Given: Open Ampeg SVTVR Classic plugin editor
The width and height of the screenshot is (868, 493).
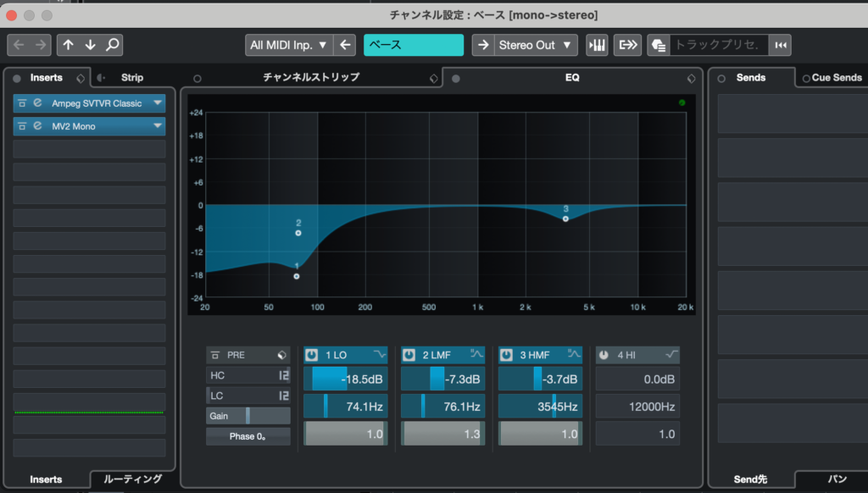Looking at the screenshot, I should [x=37, y=103].
